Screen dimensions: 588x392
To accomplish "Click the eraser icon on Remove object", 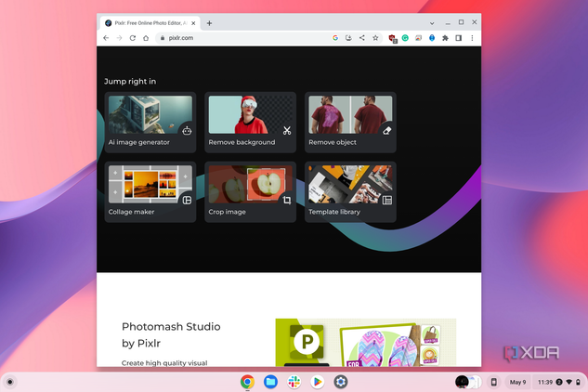I will point(387,131).
